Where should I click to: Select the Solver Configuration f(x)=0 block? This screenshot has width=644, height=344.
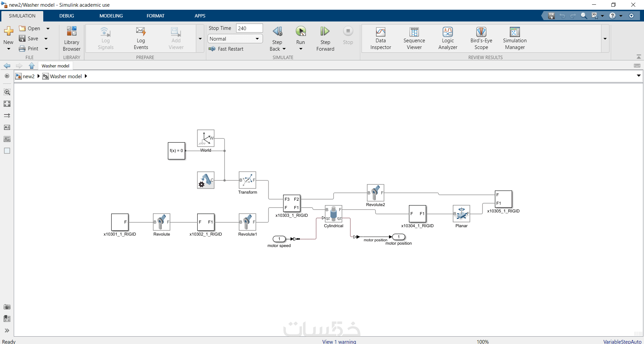pyautogui.click(x=176, y=151)
